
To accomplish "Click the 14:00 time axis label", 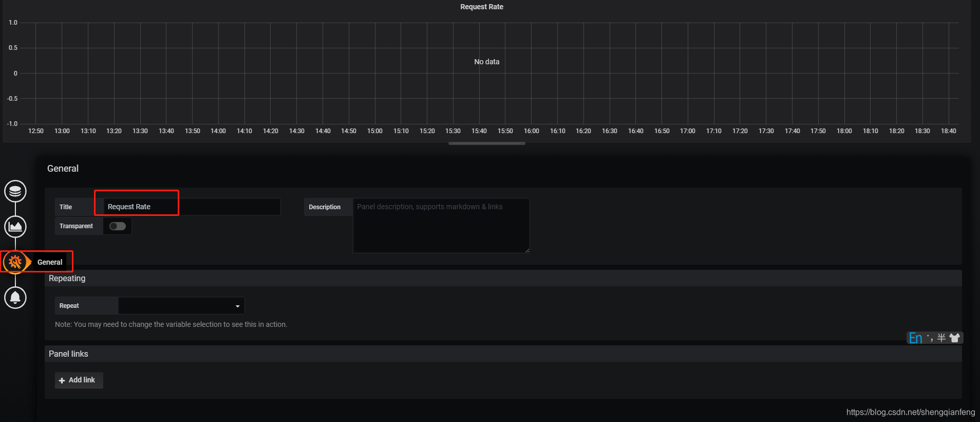I will [218, 131].
